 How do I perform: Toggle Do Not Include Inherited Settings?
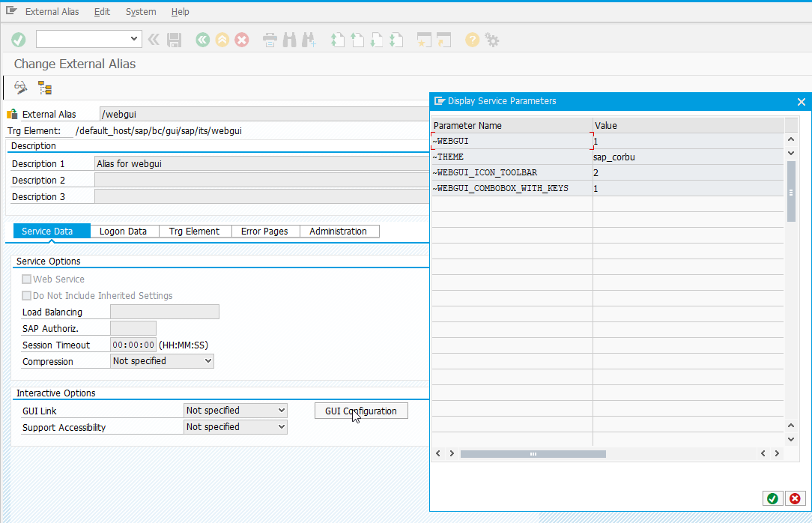[26, 295]
